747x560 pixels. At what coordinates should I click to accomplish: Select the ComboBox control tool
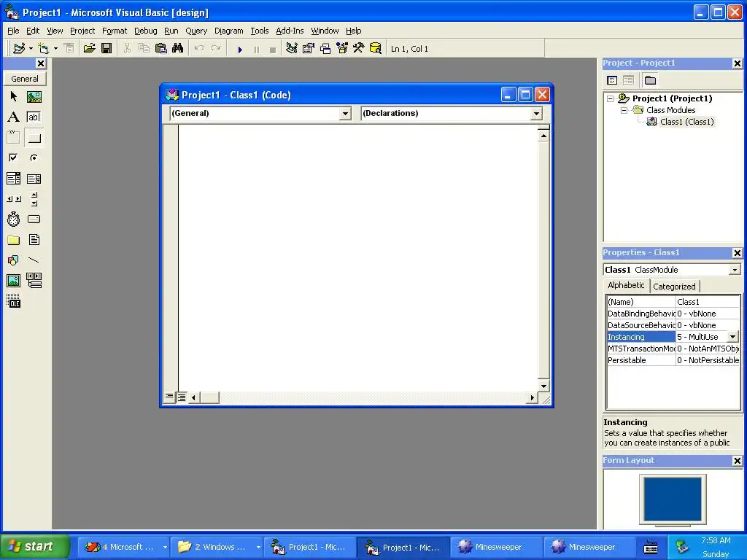pyautogui.click(x=13, y=179)
